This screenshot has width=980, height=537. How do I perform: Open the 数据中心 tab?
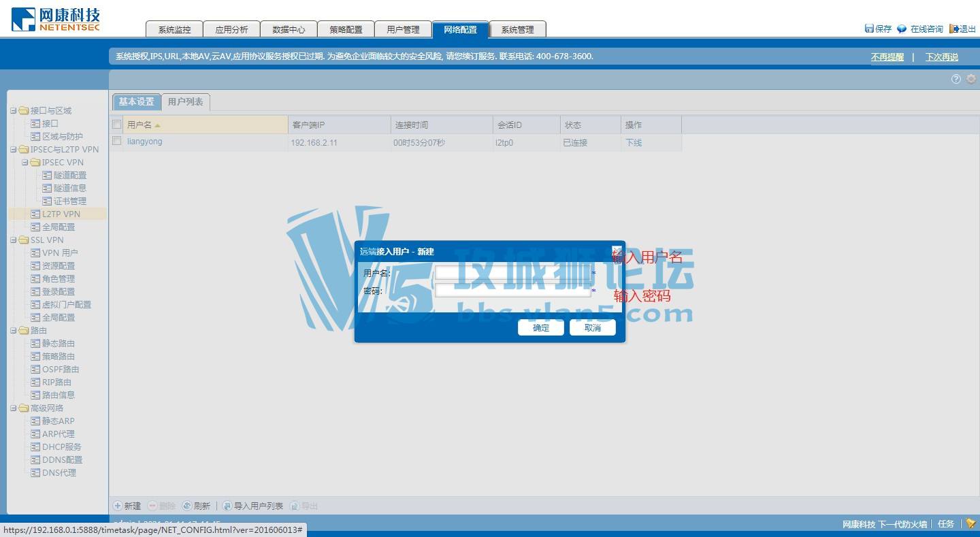click(289, 29)
